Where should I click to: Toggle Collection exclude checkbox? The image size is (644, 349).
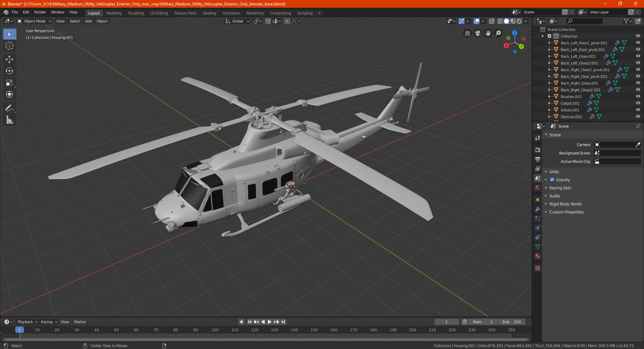click(x=549, y=36)
